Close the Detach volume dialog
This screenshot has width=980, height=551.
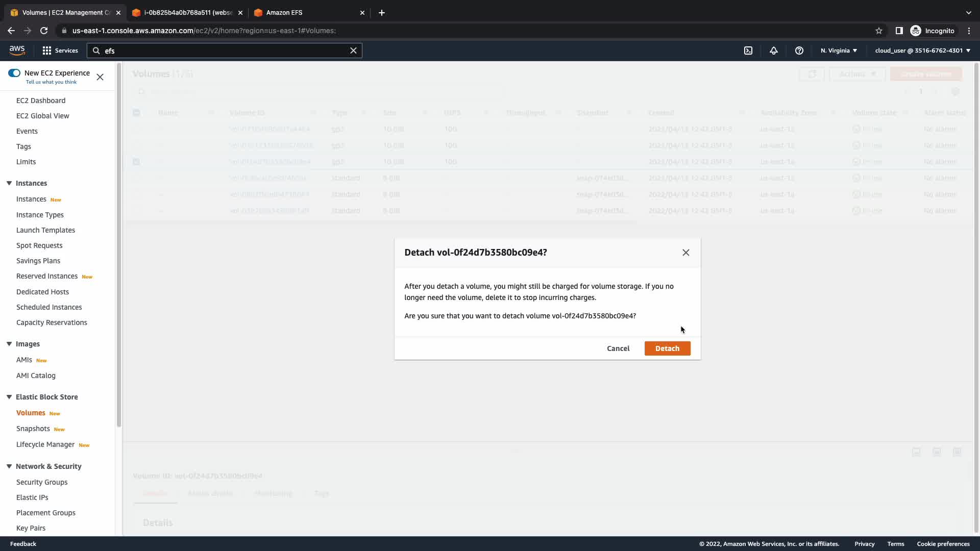tap(685, 253)
